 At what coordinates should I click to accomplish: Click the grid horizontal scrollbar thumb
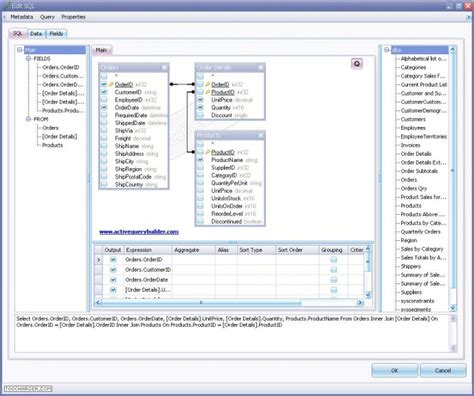click(x=201, y=303)
